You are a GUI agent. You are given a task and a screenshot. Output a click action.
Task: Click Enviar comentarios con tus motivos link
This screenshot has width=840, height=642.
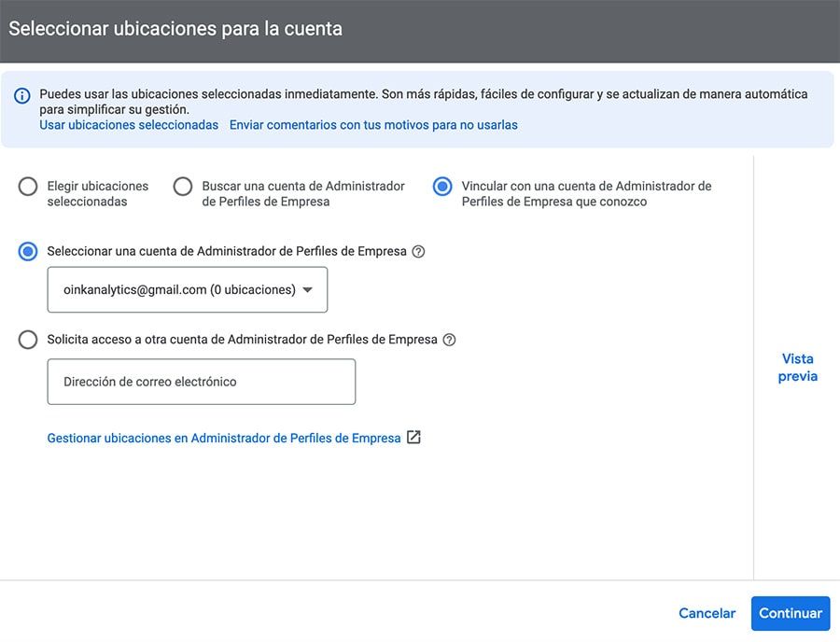(372, 124)
